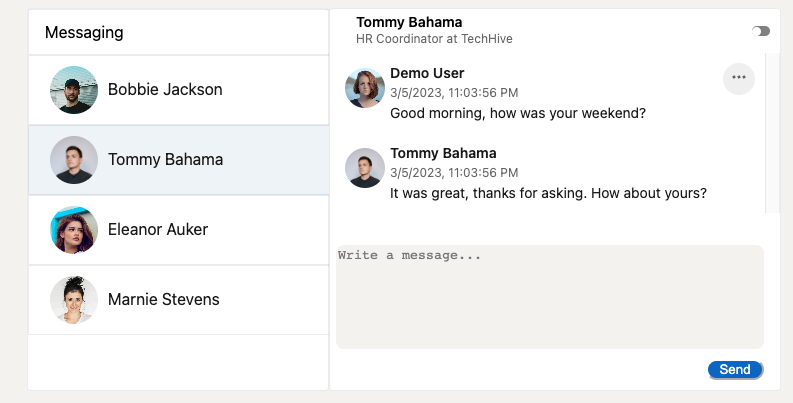The width and height of the screenshot is (793, 403).
Task: Select the Tommy Bahama conversation
Action: pyautogui.click(x=165, y=160)
